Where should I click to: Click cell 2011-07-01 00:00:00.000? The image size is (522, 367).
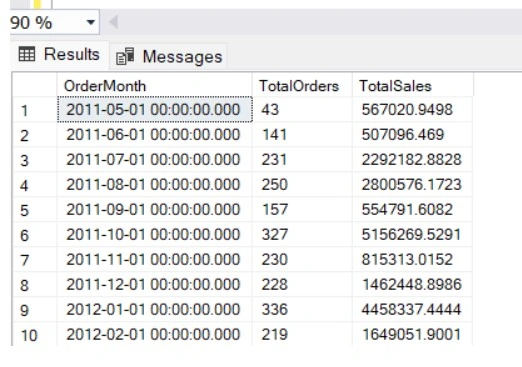(155, 160)
